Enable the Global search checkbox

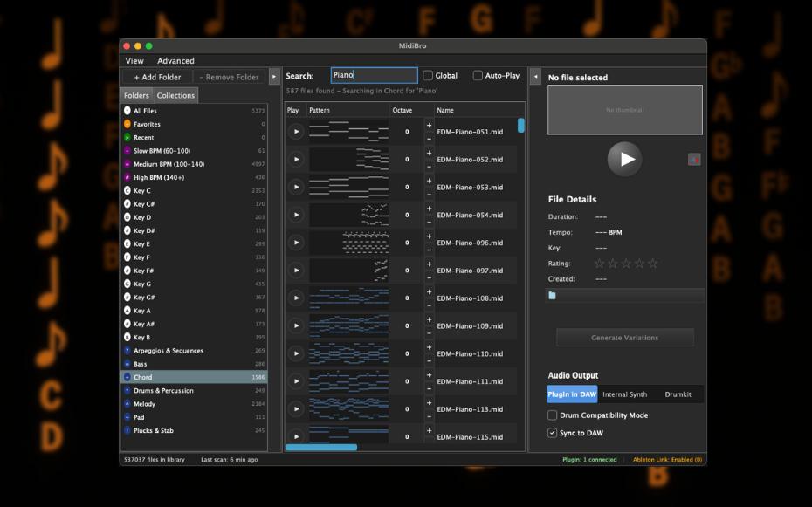[429, 76]
